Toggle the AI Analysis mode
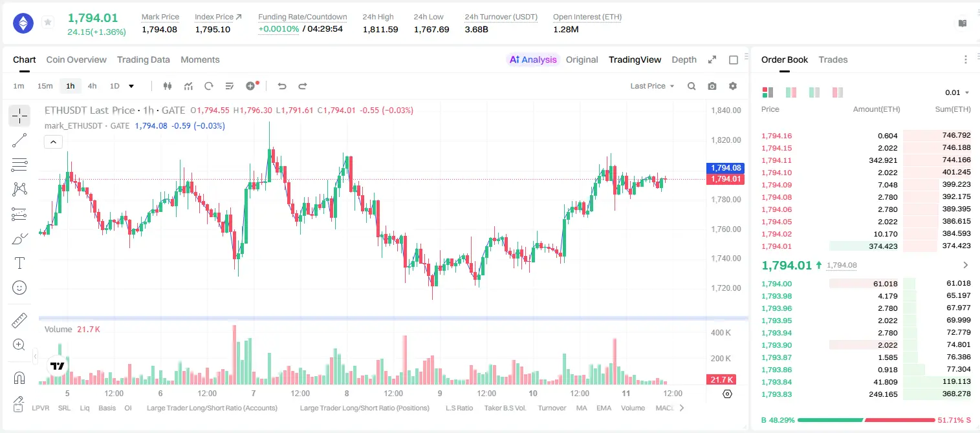980x433 pixels. tap(533, 59)
